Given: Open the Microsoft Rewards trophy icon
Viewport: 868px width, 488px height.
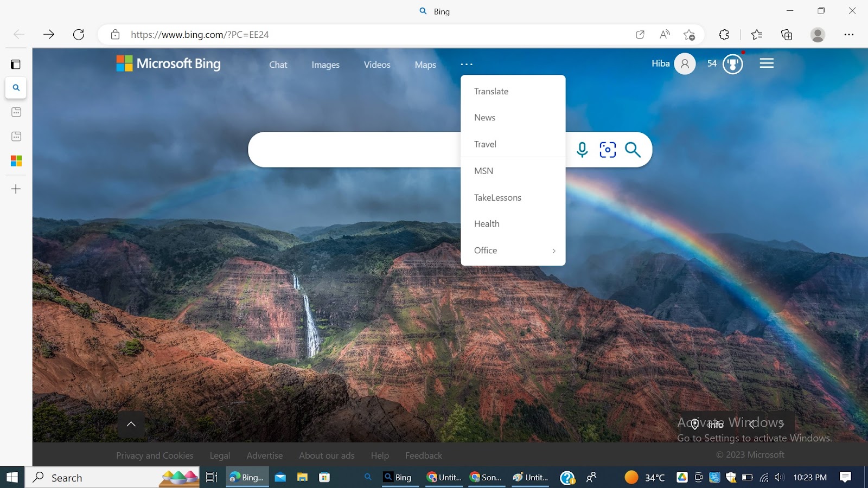Looking at the screenshot, I should click(x=732, y=64).
